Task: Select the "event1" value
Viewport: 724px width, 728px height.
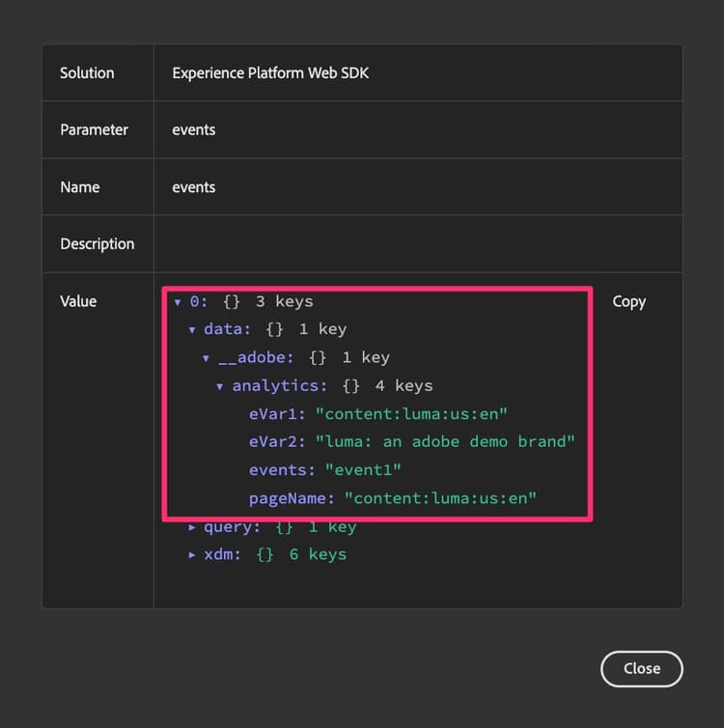Action: click(363, 470)
